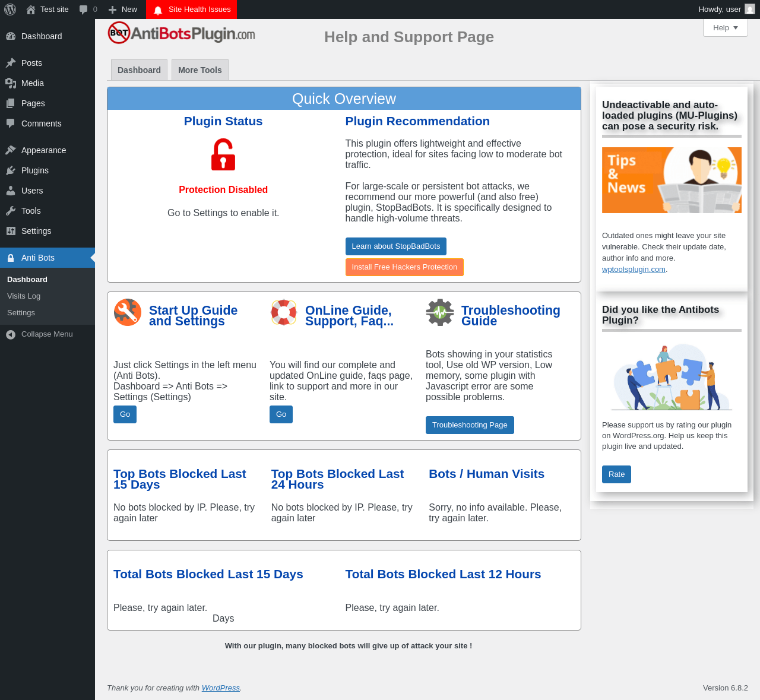Screen dimensions: 760x700
Task: Click the Settings sliders icon in sidebar
Action: click(x=11, y=231)
